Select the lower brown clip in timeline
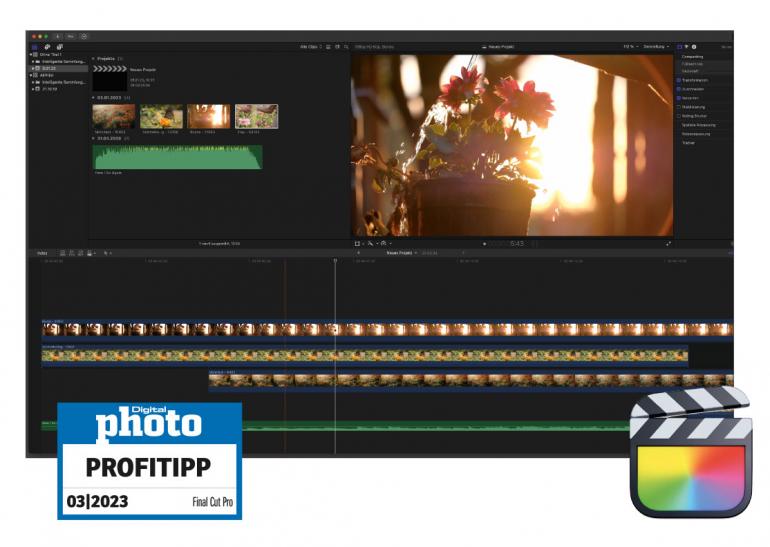 point(471,381)
